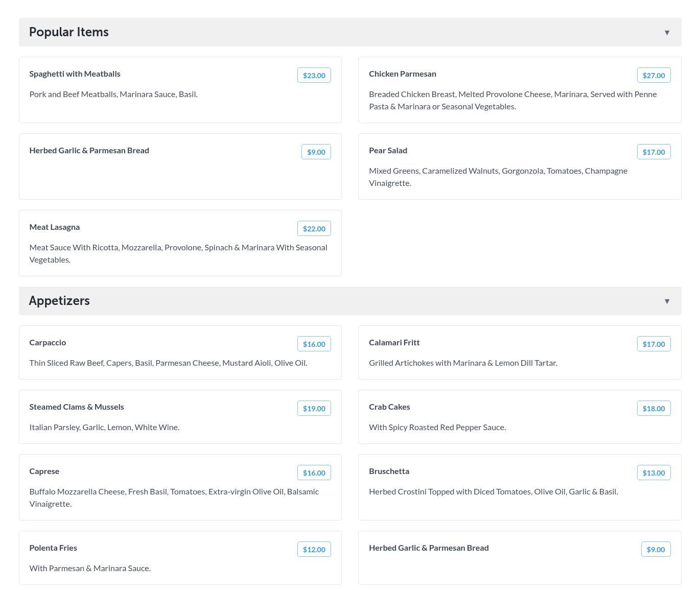Open the Meat Lasagna item title
Viewport: 700px width, 590px height.
click(x=55, y=227)
